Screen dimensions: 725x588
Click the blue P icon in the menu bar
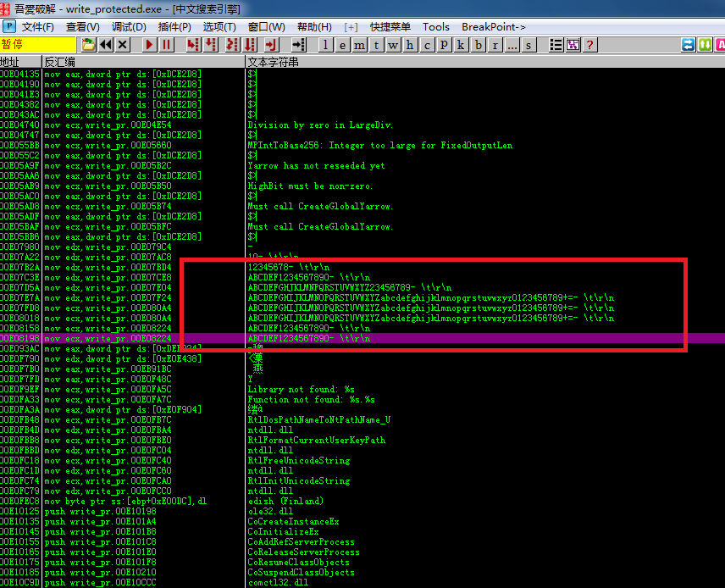tap(9, 27)
